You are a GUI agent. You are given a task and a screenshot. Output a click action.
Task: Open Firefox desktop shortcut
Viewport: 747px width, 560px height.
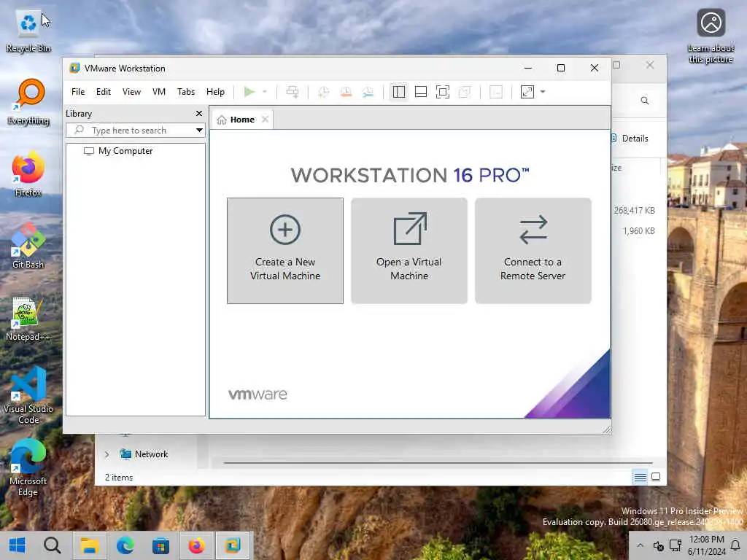(x=28, y=174)
